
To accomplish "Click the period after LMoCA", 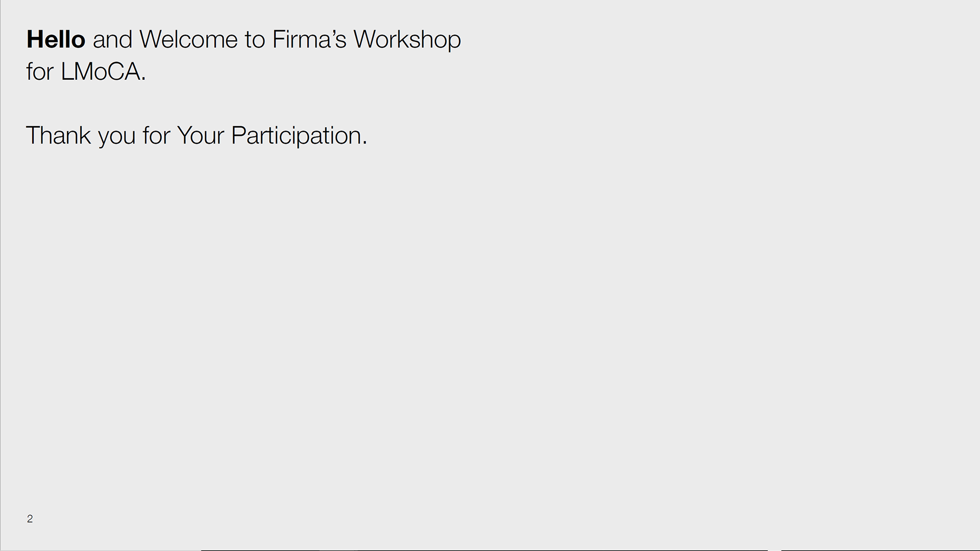I will tap(143, 79).
